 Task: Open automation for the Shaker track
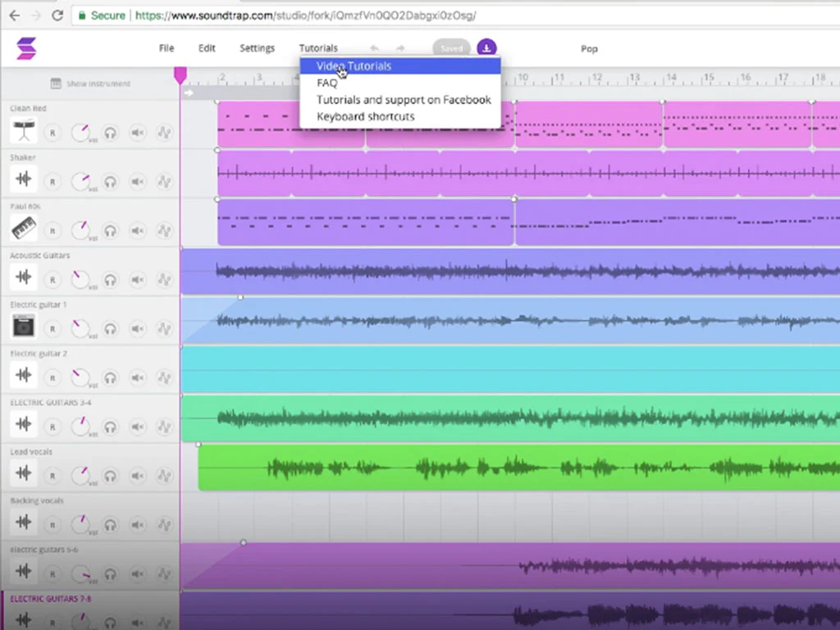pos(164,181)
